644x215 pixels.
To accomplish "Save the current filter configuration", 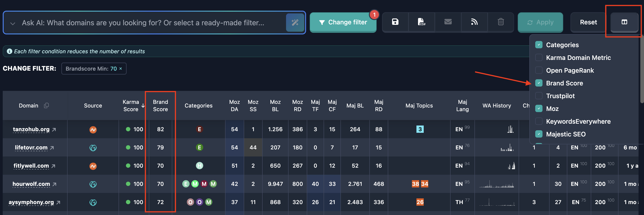I will point(395,22).
